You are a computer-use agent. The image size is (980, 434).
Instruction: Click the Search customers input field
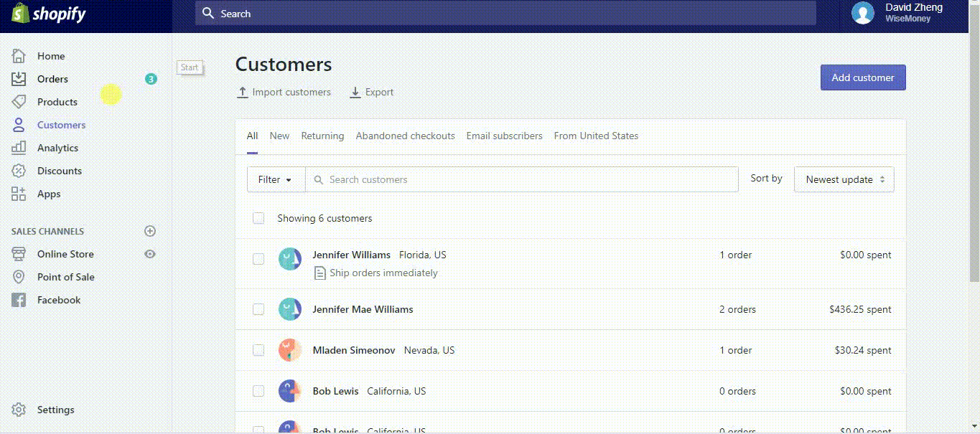[x=522, y=179]
